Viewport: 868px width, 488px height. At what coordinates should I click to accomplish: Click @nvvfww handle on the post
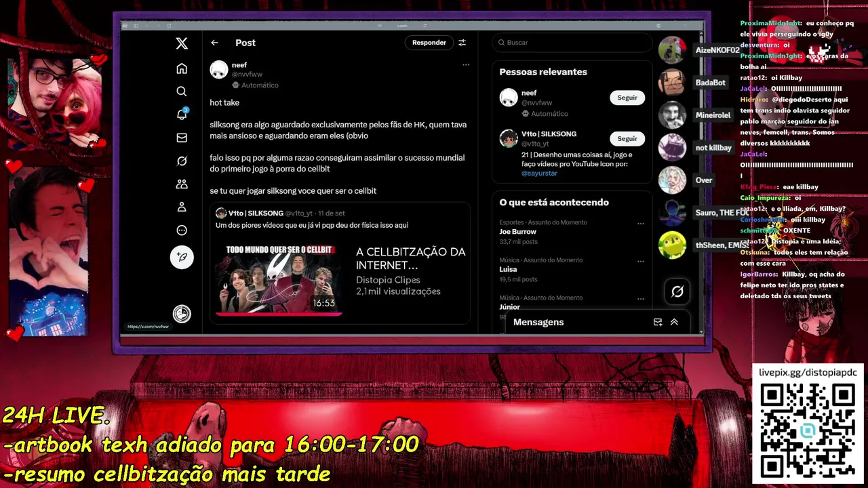pyautogui.click(x=247, y=75)
